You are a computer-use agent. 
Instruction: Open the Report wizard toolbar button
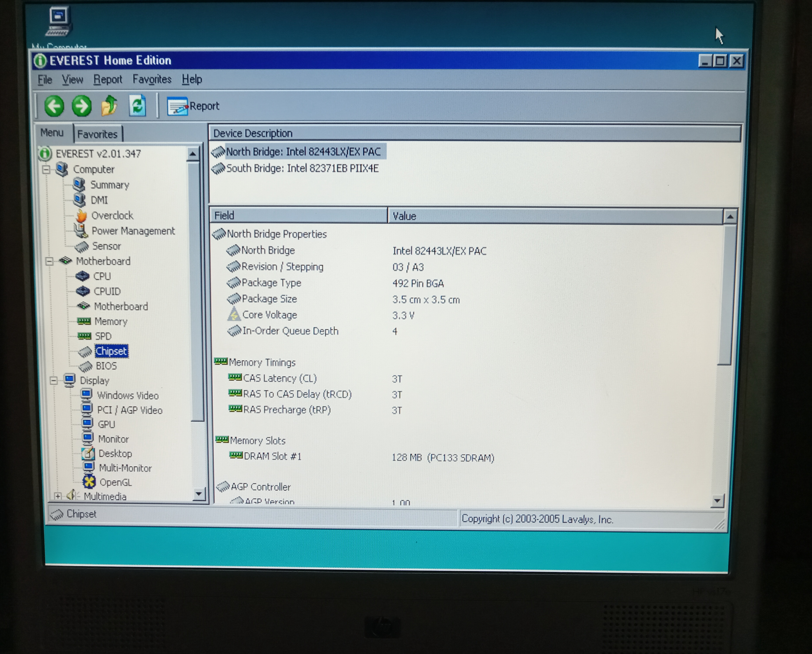point(193,106)
